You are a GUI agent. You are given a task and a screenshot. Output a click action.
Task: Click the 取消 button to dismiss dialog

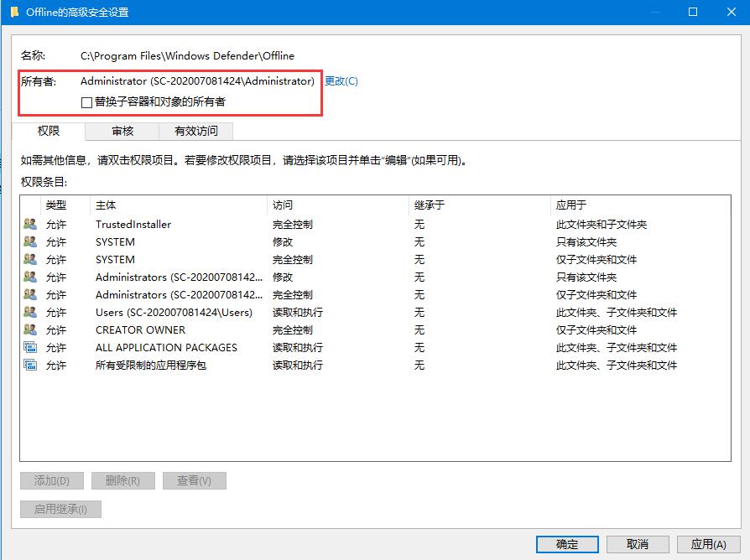(x=638, y=544)
